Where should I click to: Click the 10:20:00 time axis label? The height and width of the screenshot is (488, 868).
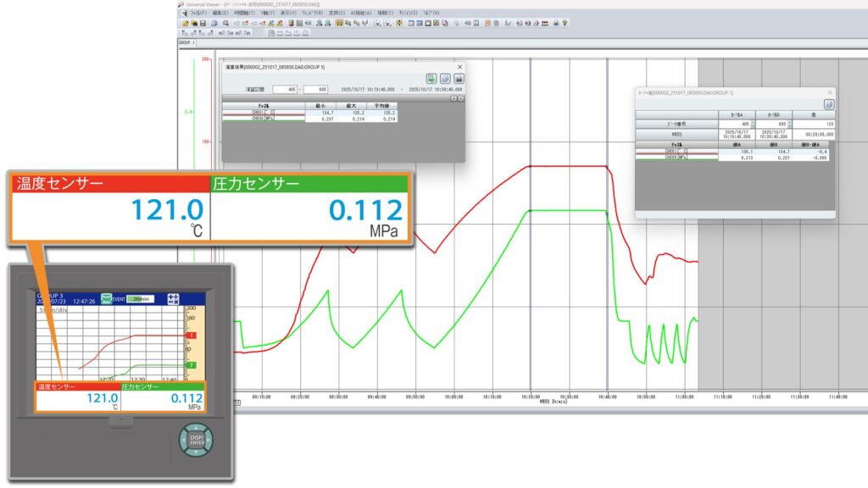coord(531,396)
